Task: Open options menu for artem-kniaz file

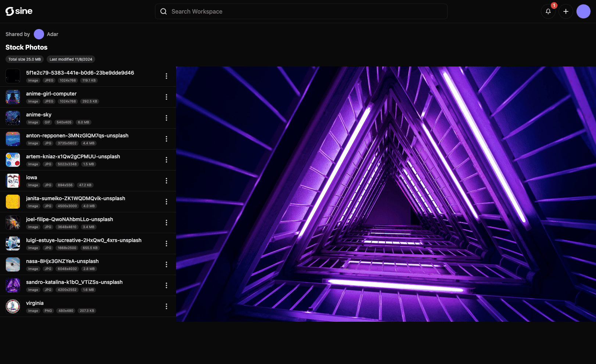Action: click(x=166, y=160)
